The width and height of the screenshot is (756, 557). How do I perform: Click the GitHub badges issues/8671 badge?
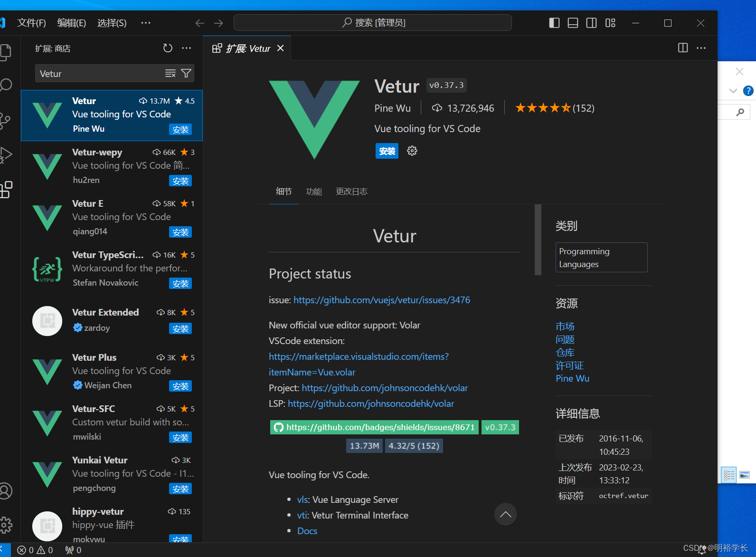point(374,427)
